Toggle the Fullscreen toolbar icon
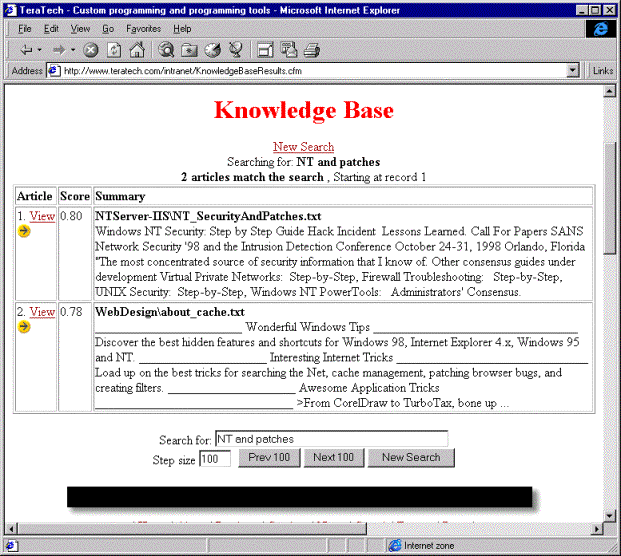621x556 pixels. coord(265,50)
